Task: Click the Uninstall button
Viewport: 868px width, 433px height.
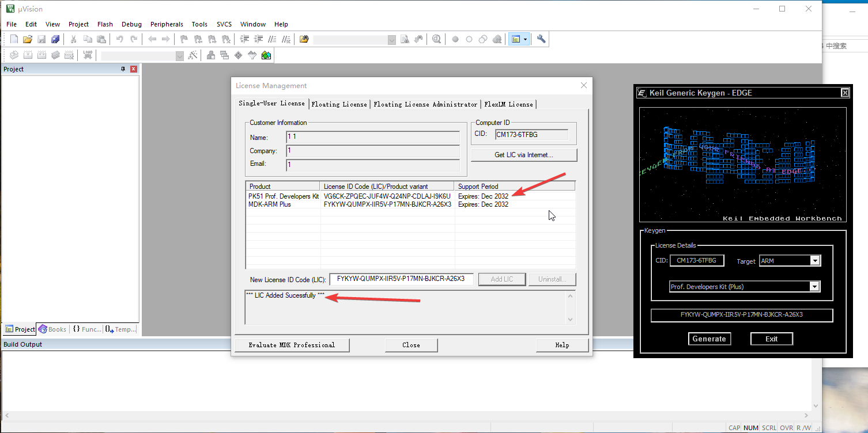Action: pyautogui.click(x=552, y=279)
